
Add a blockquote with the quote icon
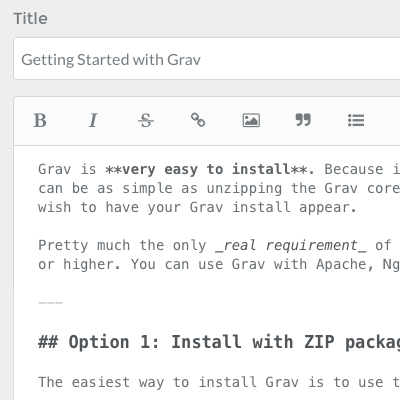(x=303, y=120)
